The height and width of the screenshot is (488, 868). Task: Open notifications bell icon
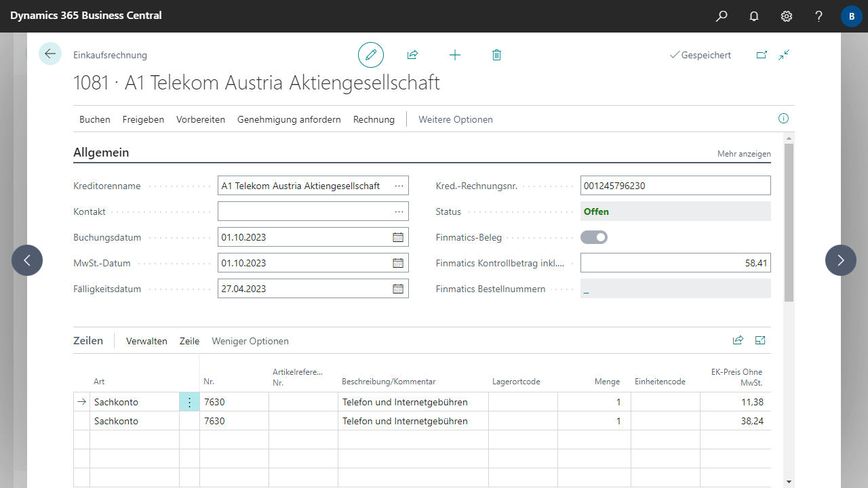tap(754, 16)
